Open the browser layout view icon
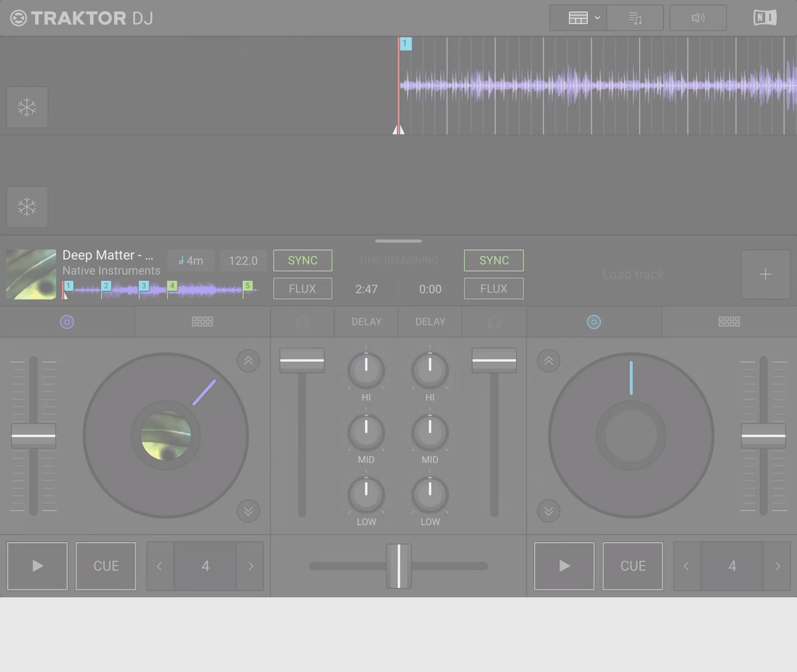 click(578, 18)
